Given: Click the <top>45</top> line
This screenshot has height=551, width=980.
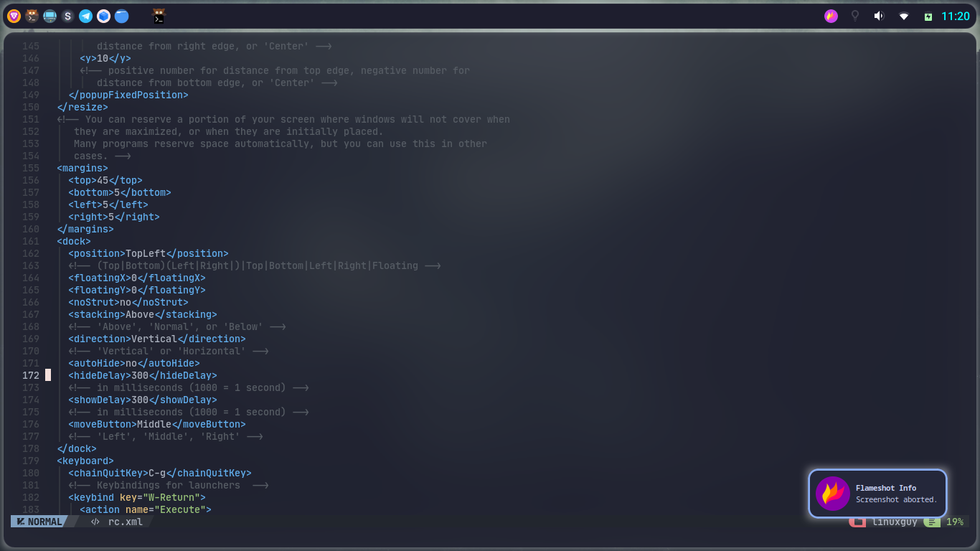Looking at the screenshot, I should pyautogui.click(x=105, y=181).
